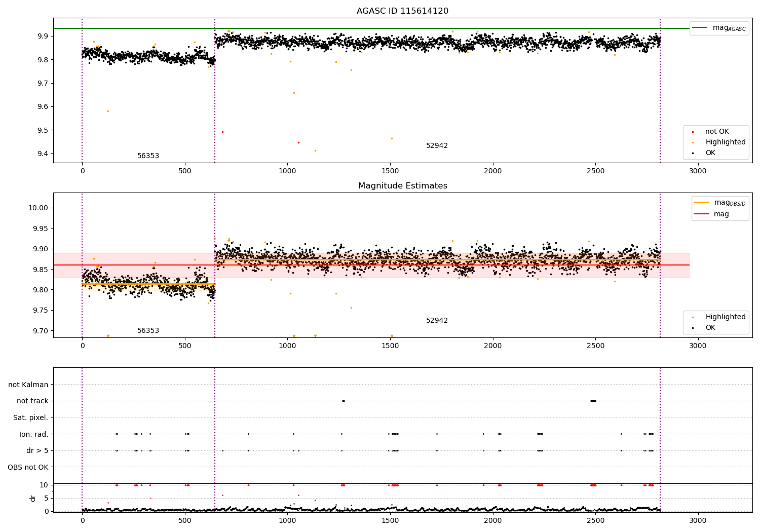Click the 'dr' axis label
This screenshot has height=532, width=760.
point(33,498)
